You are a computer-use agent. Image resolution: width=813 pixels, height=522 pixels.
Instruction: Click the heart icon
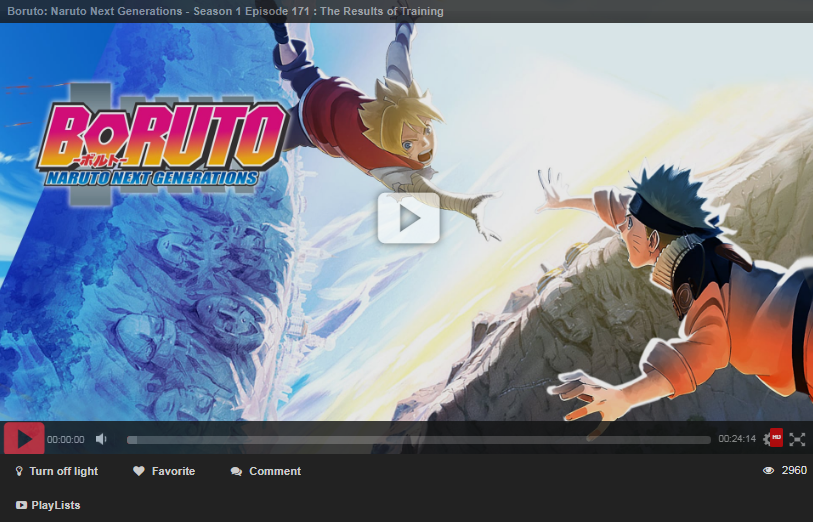click(x=138, y=471)
